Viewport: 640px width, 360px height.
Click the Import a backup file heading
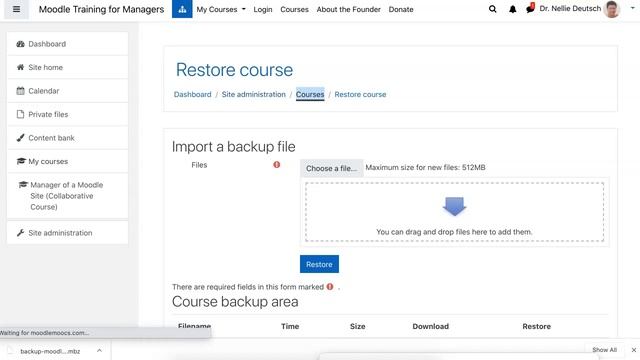pyautogui.click(x=233, y=147)
